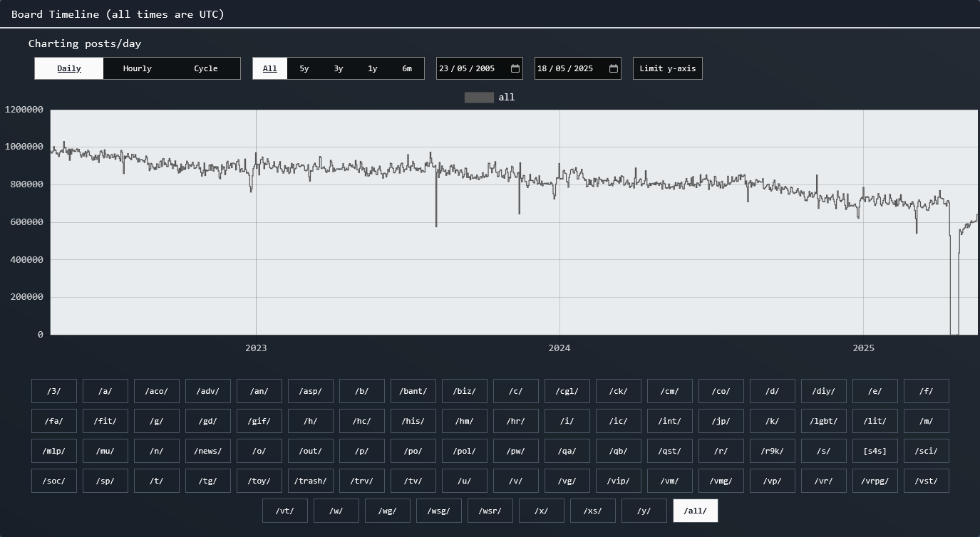Viewport: 980px width, 537px height.
Task: Switch to Hourly chart mode
Action: (x=138, y=68)
